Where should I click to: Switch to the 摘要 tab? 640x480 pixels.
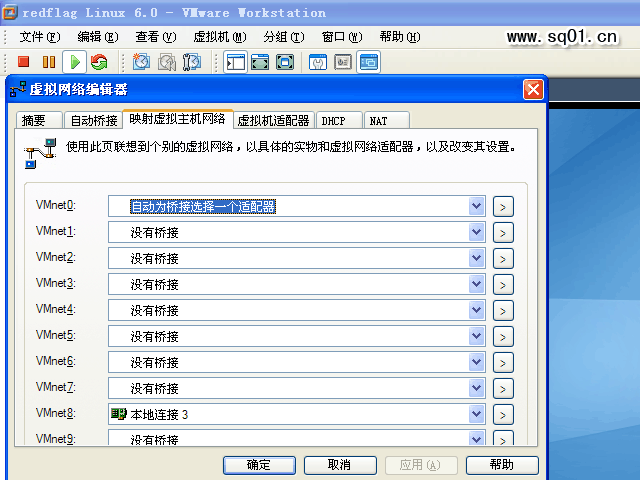[x=39, y=120]
